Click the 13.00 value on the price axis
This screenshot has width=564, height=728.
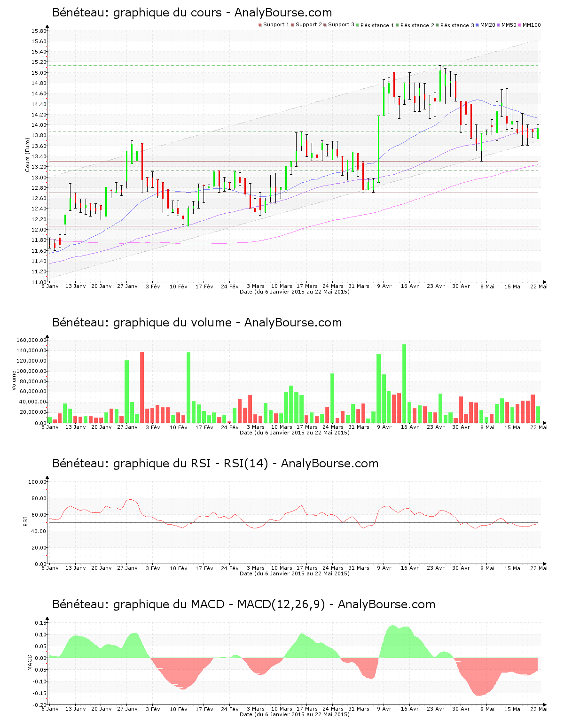[x=39, y=178]
